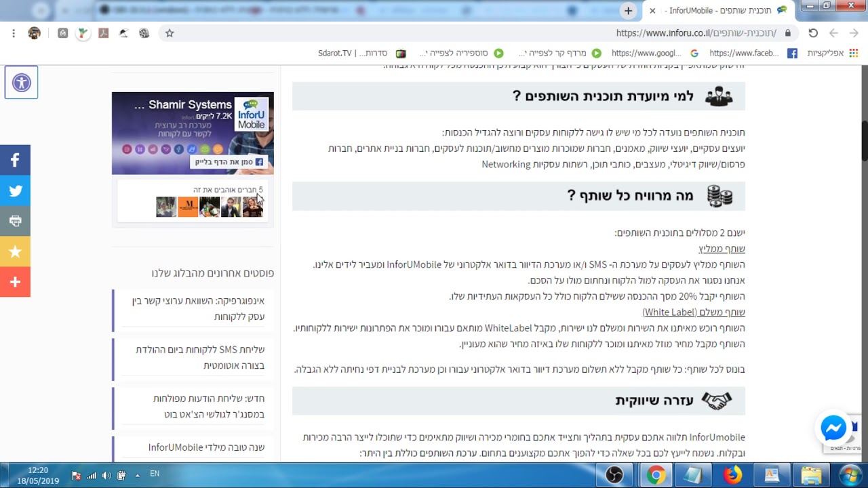Open post חדש: שליחת הודעות מפולחות
This screenshot has height=488, width=868.
point(209,406)
